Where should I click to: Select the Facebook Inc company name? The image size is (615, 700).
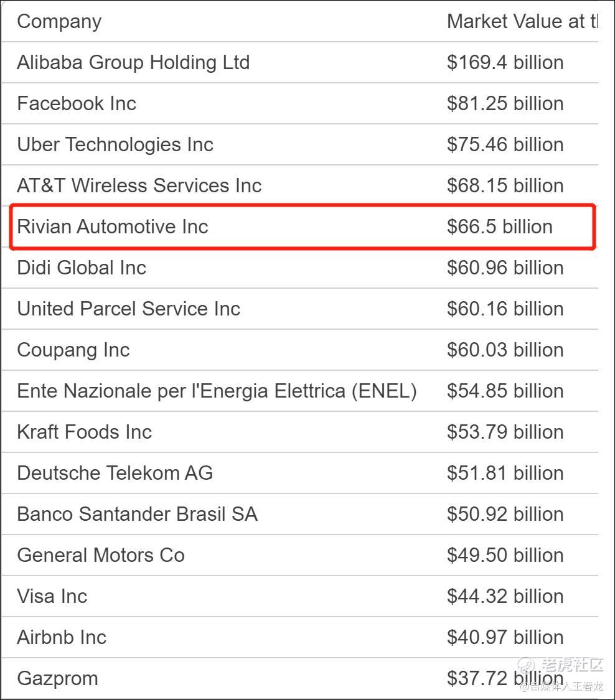pyautogui.click(x=77, y=103)
